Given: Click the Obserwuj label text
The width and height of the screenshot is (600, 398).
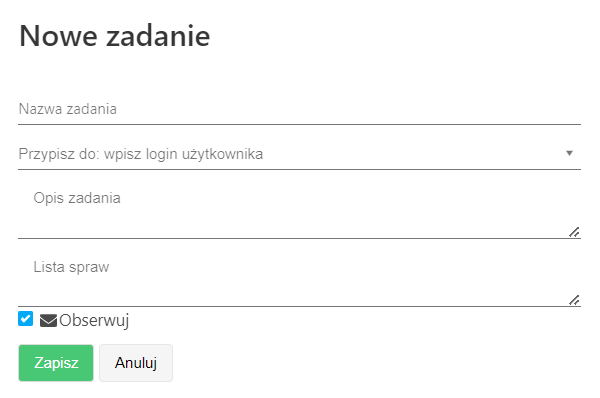Looking at the screenshot, I should (x=94, y=320).
